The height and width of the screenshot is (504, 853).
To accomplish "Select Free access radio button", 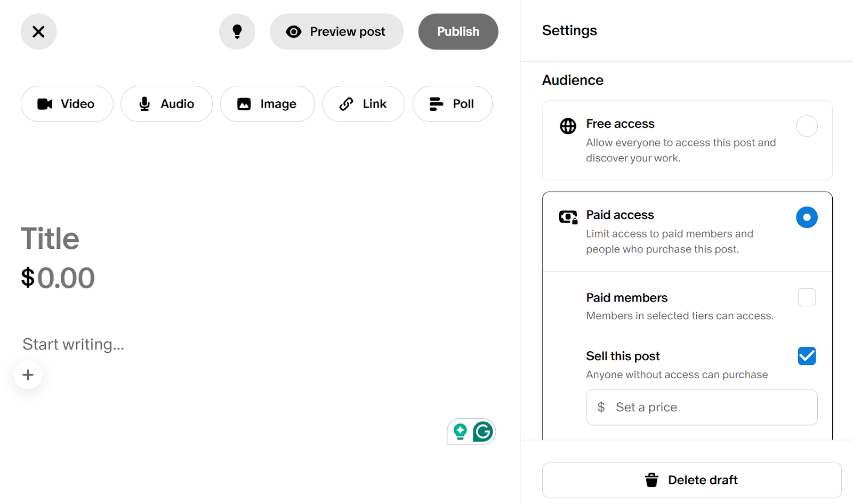I will 807,126.
